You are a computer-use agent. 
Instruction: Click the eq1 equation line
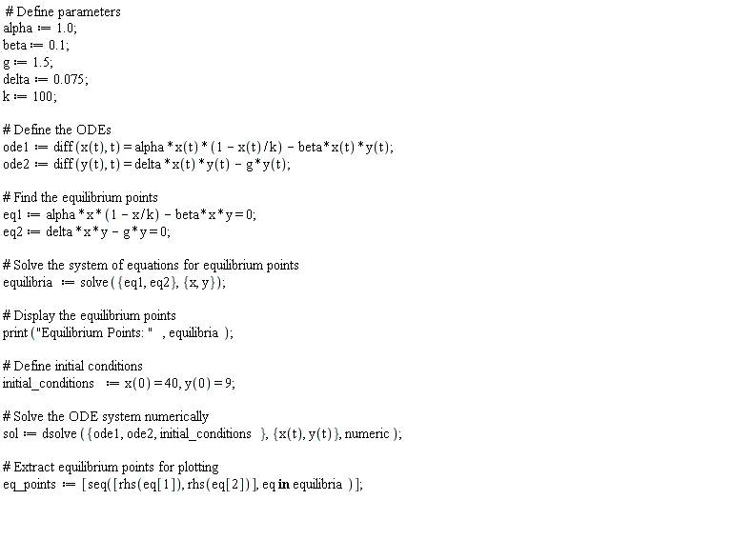pyautogui.click(x=130, y=215)
